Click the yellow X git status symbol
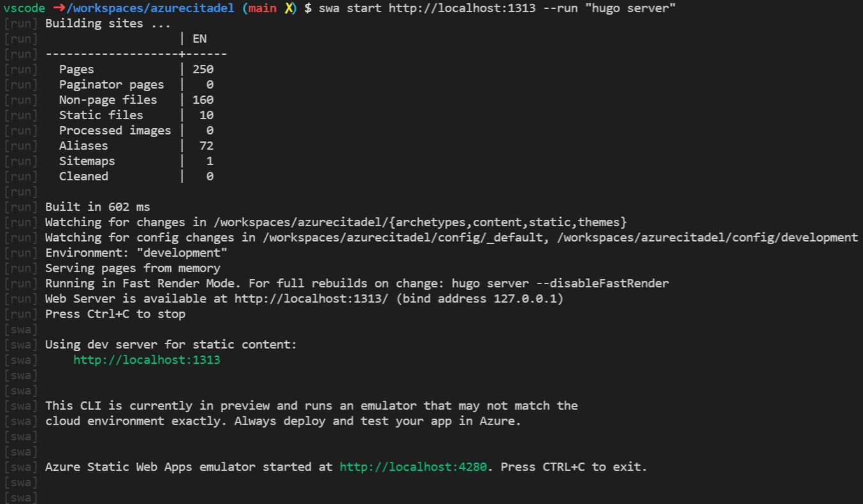Viewport: 863px width, 504px height. click(289, 8)
